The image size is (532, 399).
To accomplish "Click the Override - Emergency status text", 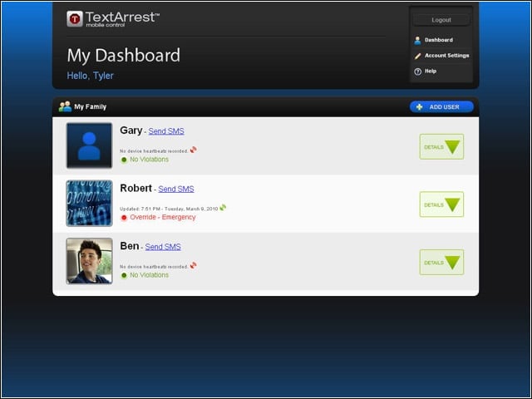I will coord(163,217).
